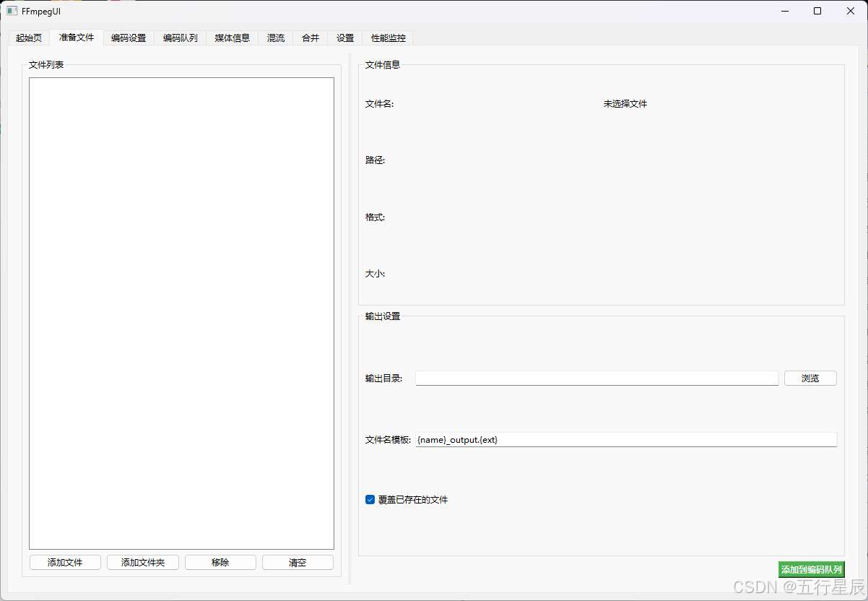Switch to the 混流 tab
The image size is (868, 601).
[276, 38]
